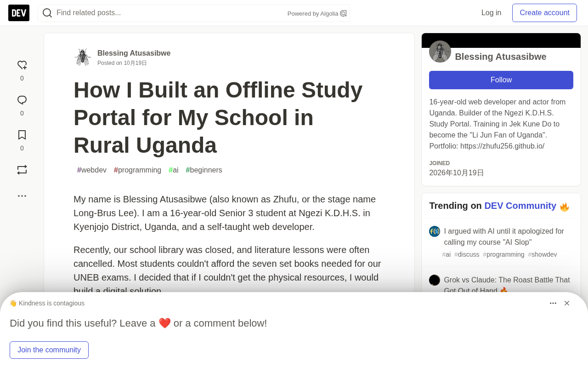Open the kindness banner options ellipsis
This screenshot has height=368, width=588.
click(x=553, y=303)
